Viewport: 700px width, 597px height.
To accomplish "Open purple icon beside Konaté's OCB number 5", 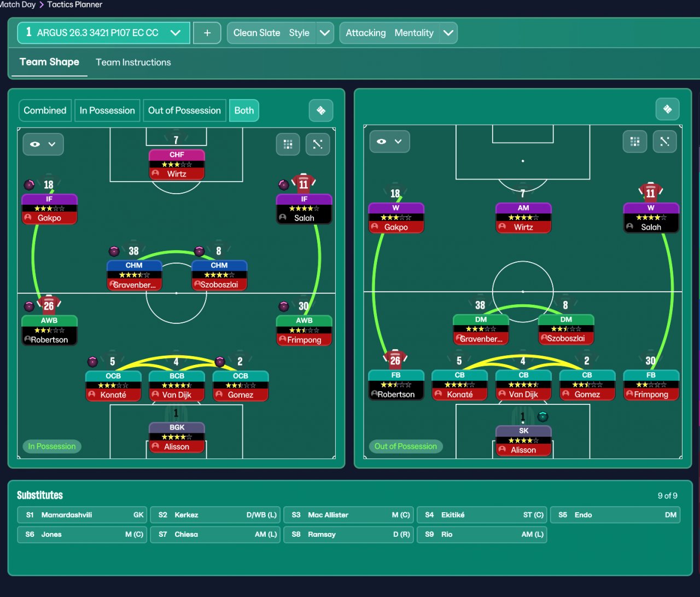I will pos(93,362).
